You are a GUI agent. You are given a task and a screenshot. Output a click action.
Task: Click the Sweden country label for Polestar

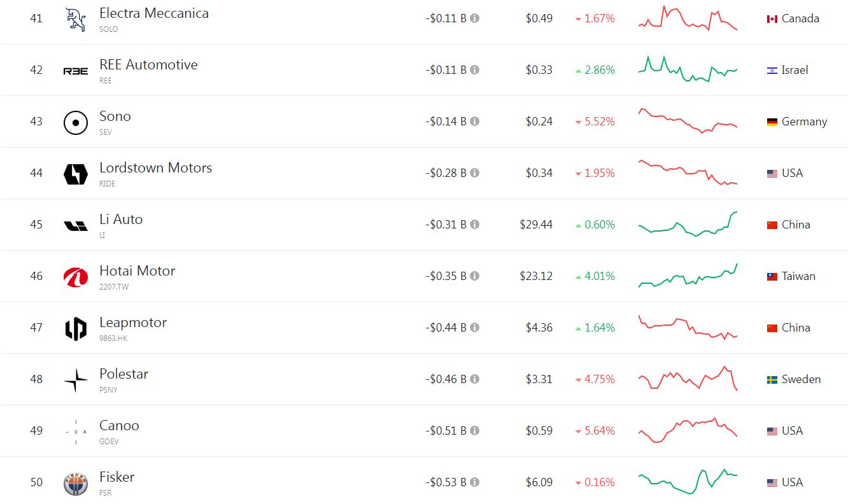(x=801, y=379)
